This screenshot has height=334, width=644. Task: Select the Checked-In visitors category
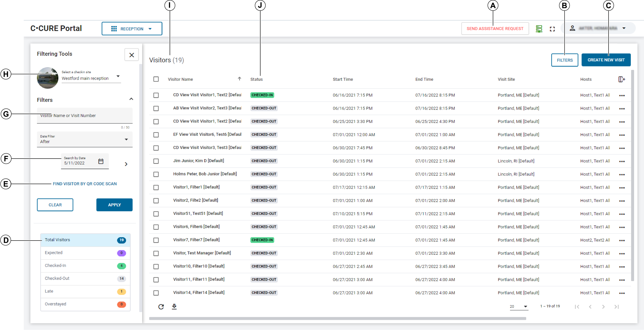85,266
